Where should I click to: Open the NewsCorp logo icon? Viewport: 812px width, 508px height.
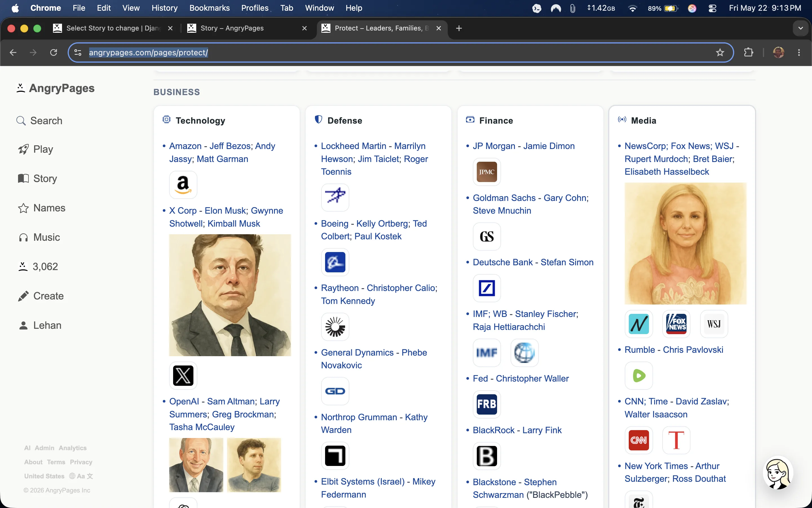[639, 324]
